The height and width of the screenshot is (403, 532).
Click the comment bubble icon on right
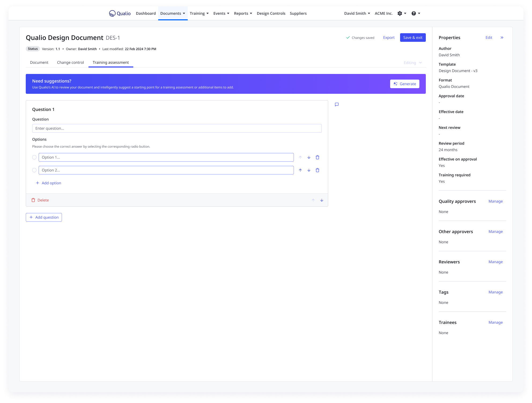[x=337, y=104]
